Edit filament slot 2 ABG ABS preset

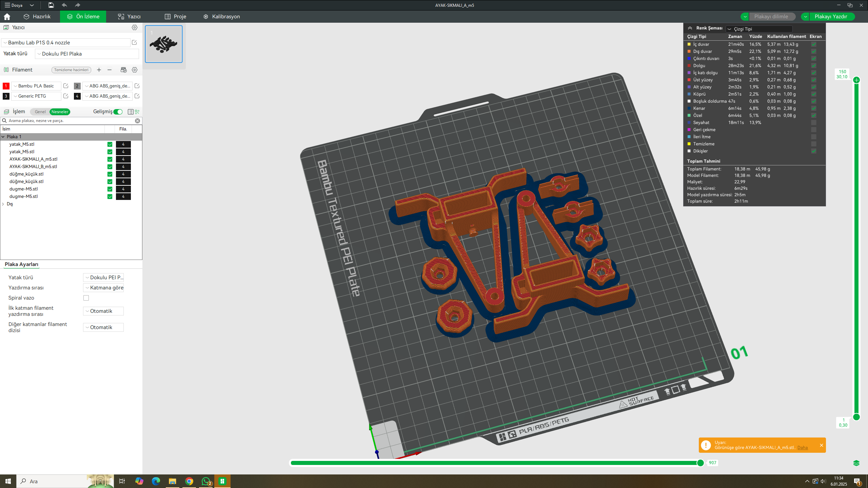click(137, 86)
